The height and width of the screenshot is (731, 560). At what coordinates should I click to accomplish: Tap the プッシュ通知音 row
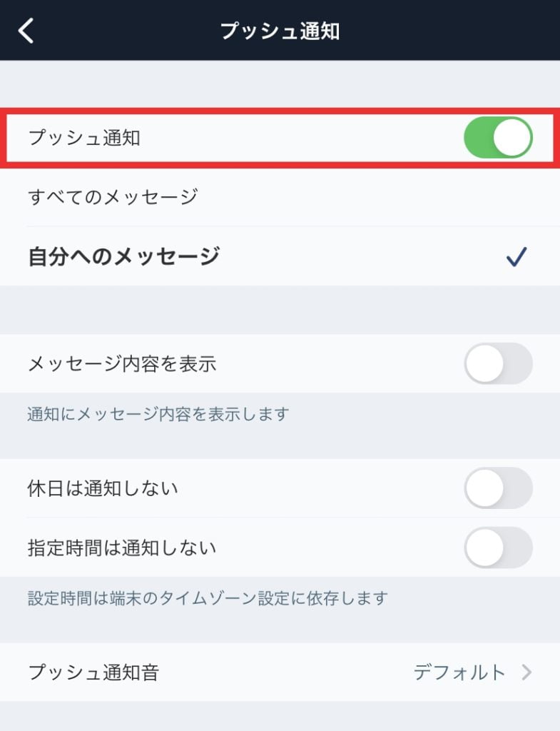(214, 672)
